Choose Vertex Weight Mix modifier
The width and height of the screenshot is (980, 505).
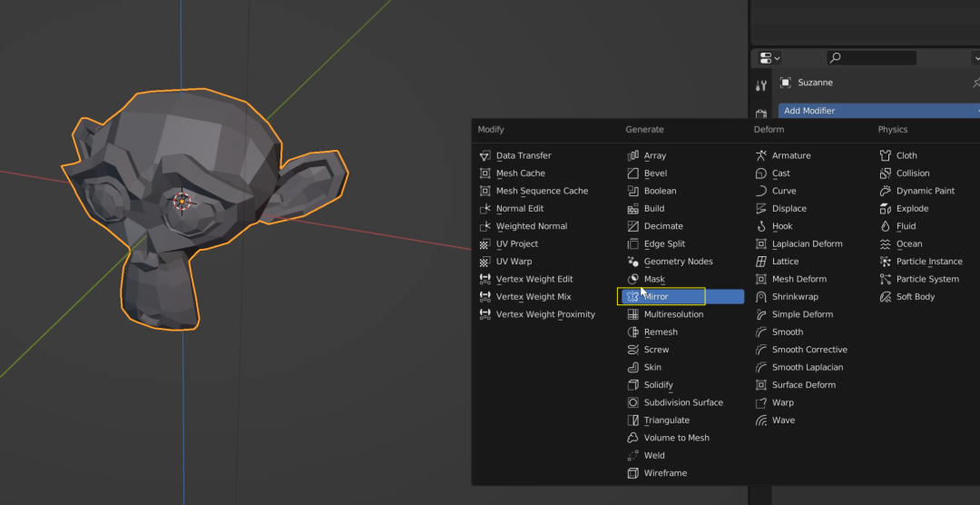(534, 297)
